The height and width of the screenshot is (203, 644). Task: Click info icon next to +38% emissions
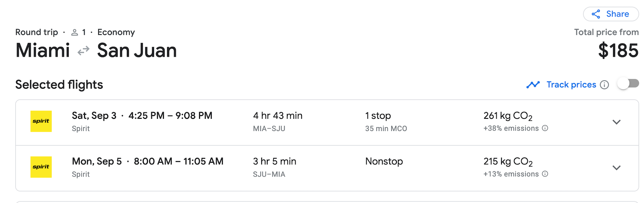545,128
